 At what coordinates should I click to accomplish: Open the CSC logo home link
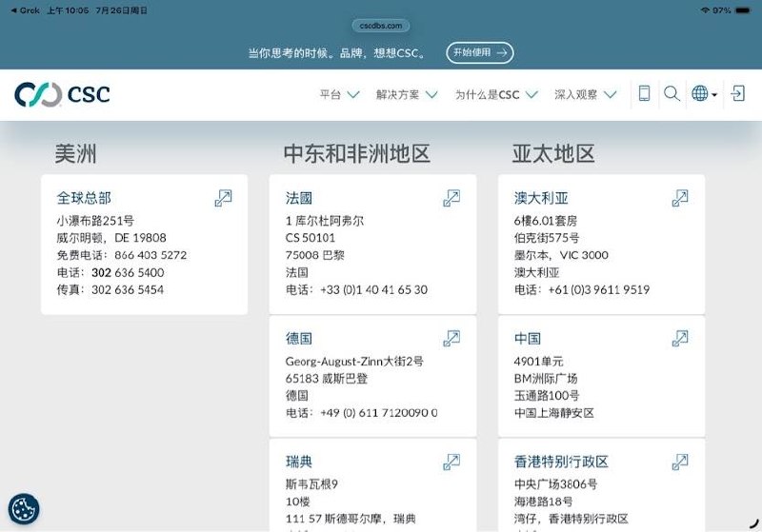(x=62, y=94)
